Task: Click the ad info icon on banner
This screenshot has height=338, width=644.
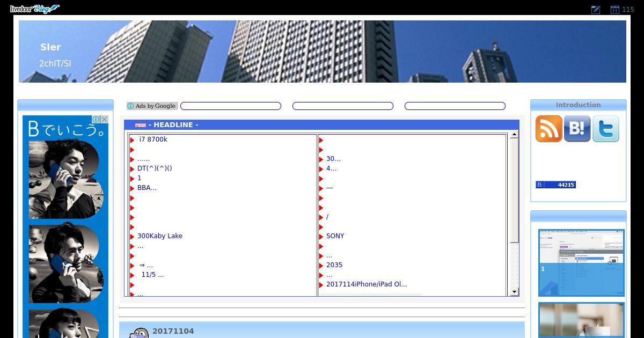Action: (95, 119)
